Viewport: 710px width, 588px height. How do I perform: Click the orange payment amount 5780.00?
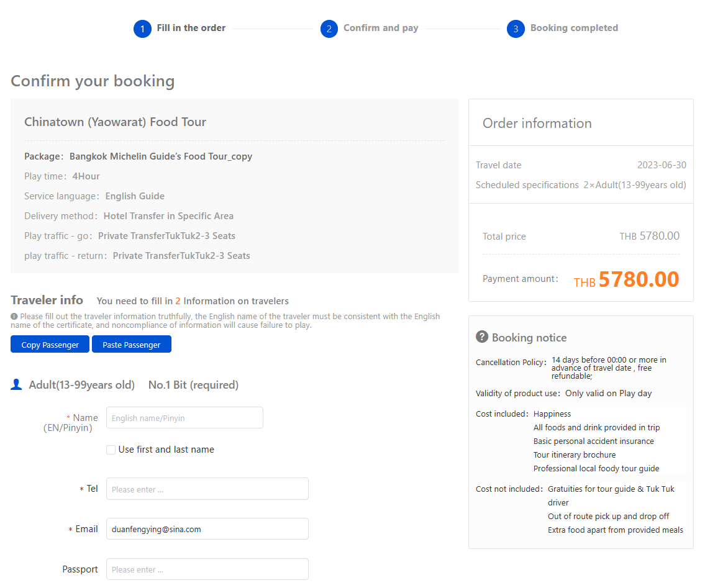pos(639,279)
